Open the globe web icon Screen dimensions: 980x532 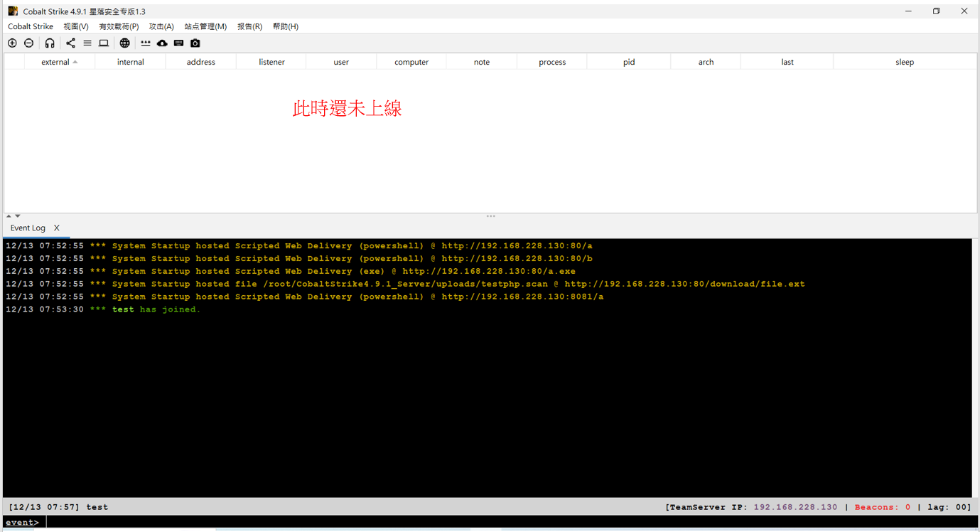(x=124, y=43)
